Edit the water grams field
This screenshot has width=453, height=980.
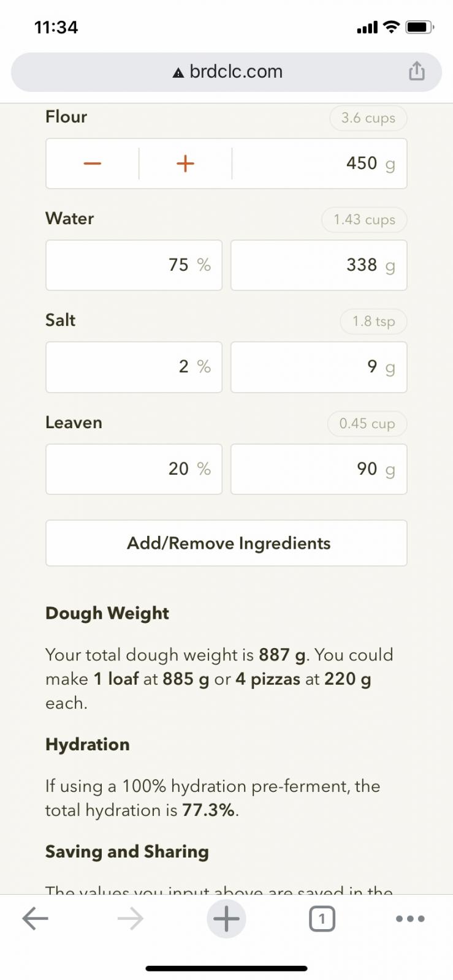coord(318,265)
